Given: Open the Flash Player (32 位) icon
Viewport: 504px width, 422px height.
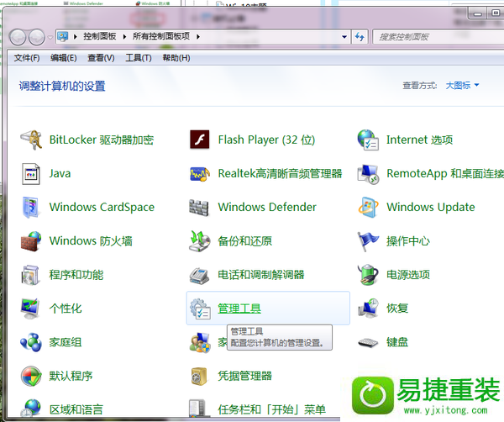Looking at the screenshot, I should [x=200, y=140].
